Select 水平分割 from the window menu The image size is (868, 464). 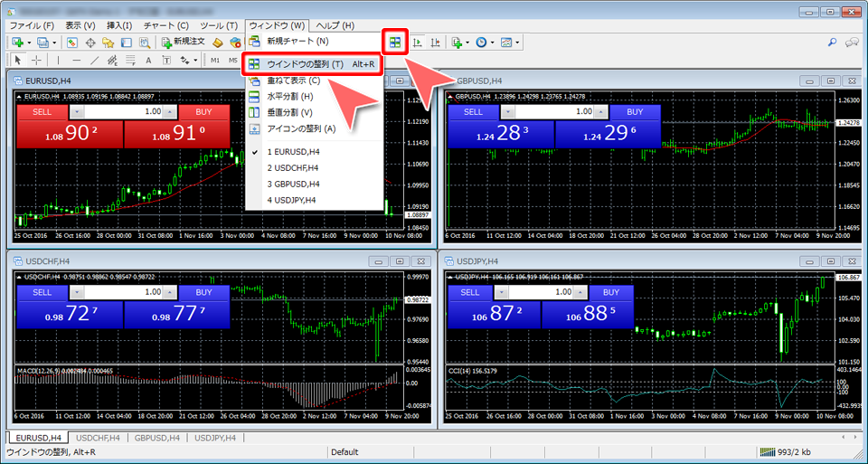tap(289, 96)
